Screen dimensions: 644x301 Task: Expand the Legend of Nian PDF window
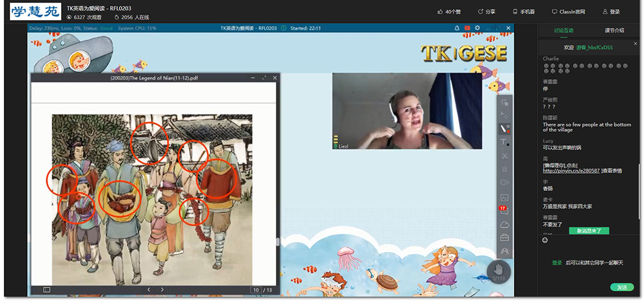(263, 78)
